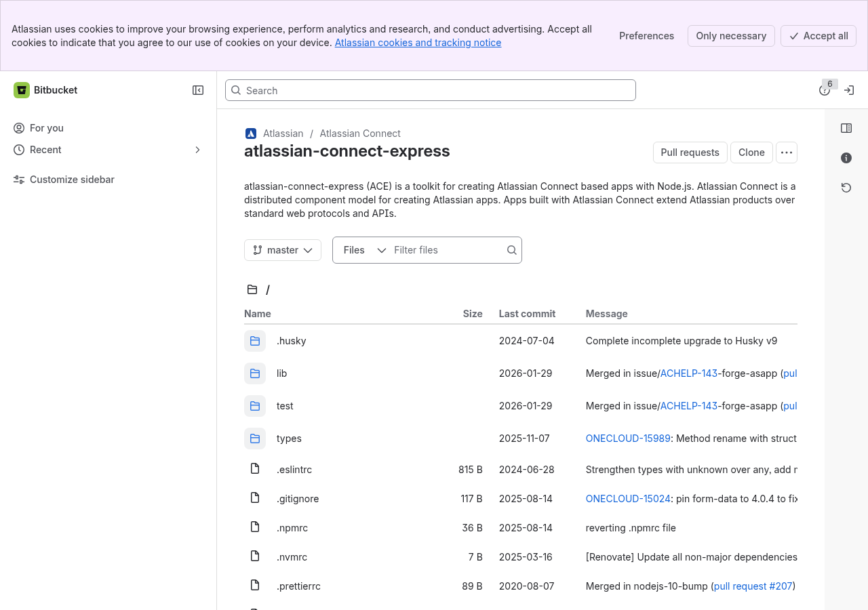Open the master branch dropdown
This screenshot has width=868, height=610.
pos(283,250)
